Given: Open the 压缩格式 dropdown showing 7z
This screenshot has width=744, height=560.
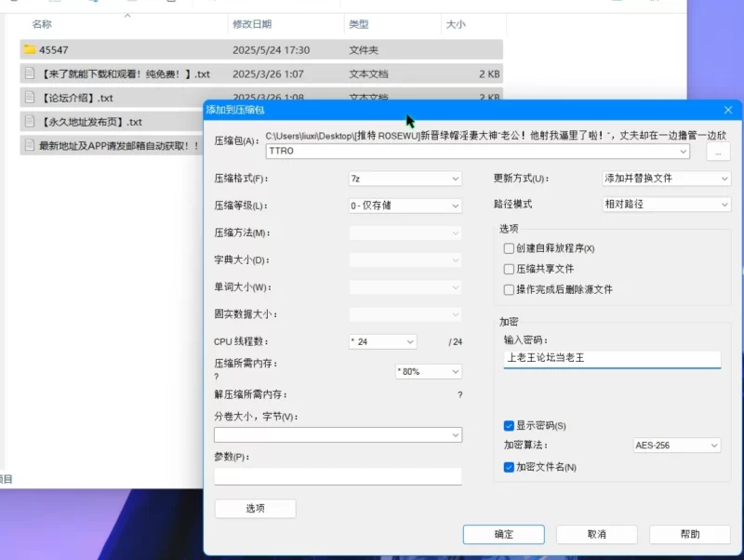Looking at the screenshot, I should 405,179.
